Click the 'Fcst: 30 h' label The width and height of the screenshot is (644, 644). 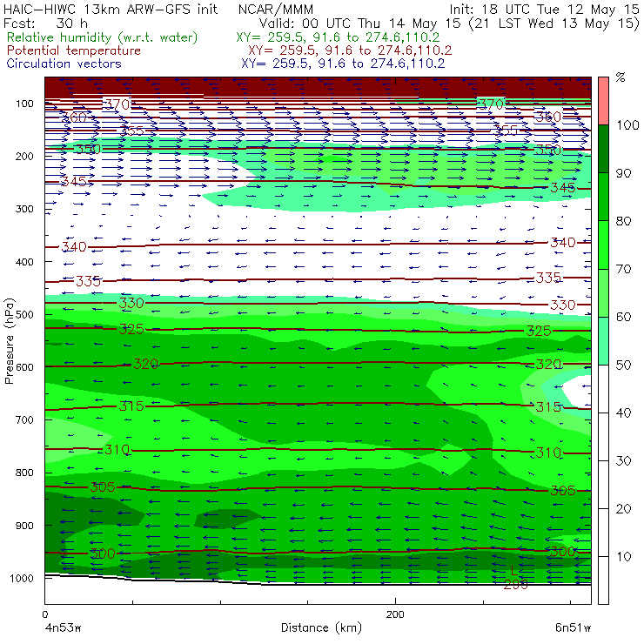pos(45,23)
